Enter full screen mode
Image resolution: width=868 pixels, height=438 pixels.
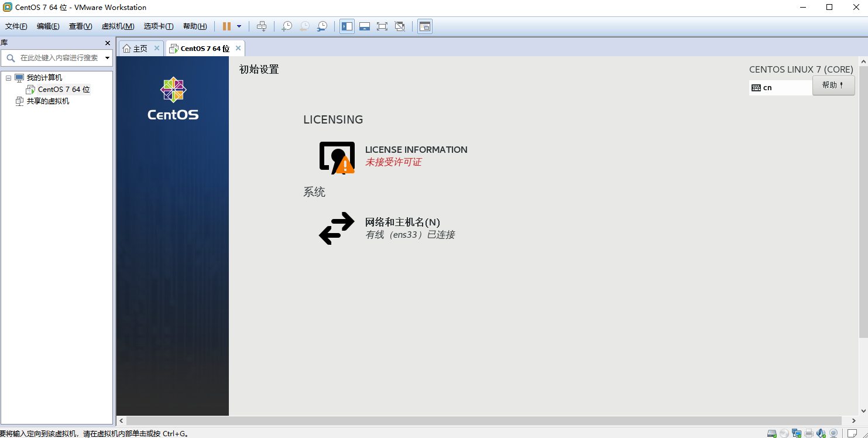[x=383, y=26]
